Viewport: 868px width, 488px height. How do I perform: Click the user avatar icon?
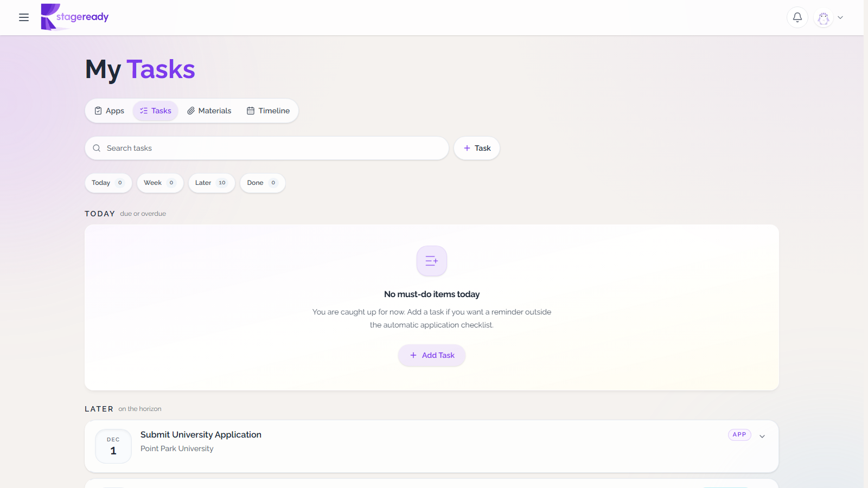[824, 17]
